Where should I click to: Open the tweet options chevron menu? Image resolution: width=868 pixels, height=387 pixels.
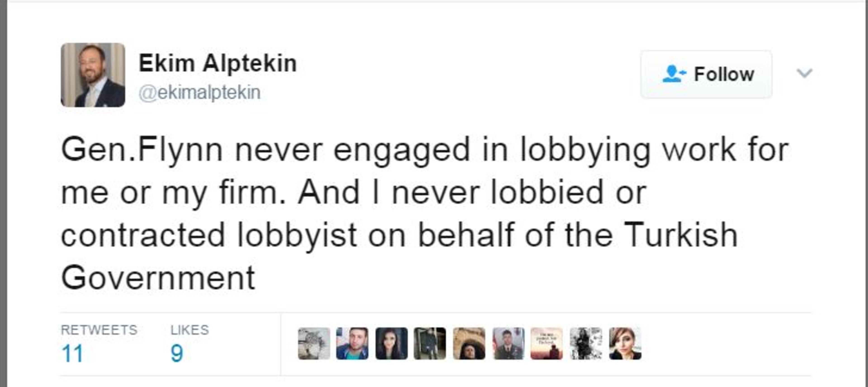point(804,73)
